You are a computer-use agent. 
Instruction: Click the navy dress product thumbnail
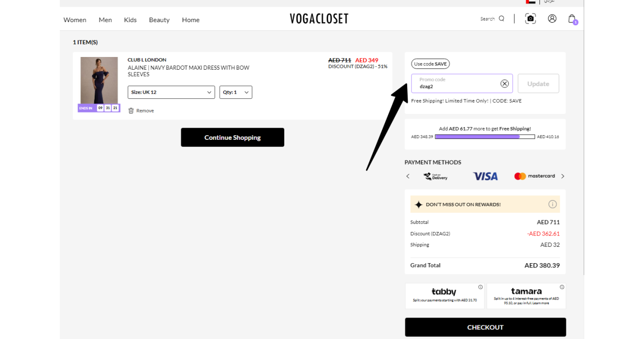click(x=99, y=81)
